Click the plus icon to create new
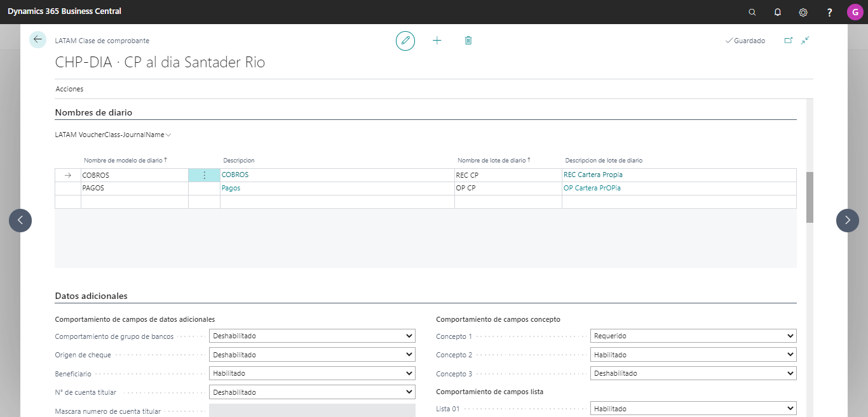Screen dimensions: 868x417 [437, 41]
